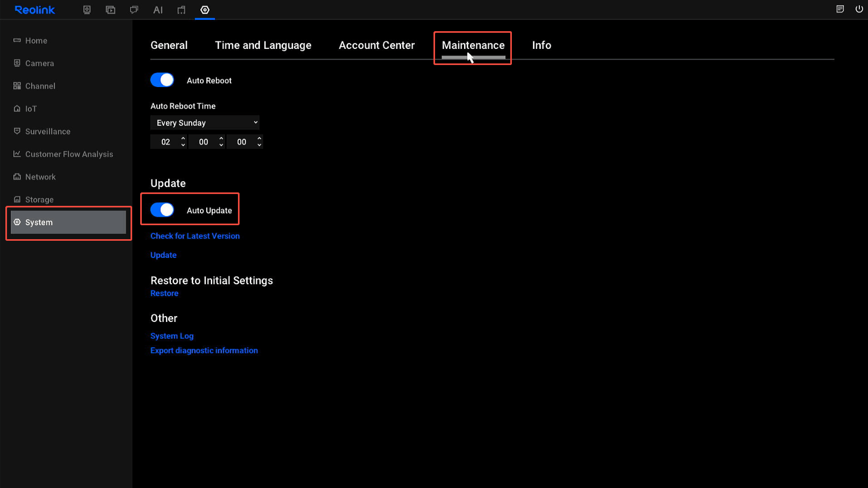Increase the reboot minutes with up arrow
Screen dimensions: 868x488
point(221,139)
